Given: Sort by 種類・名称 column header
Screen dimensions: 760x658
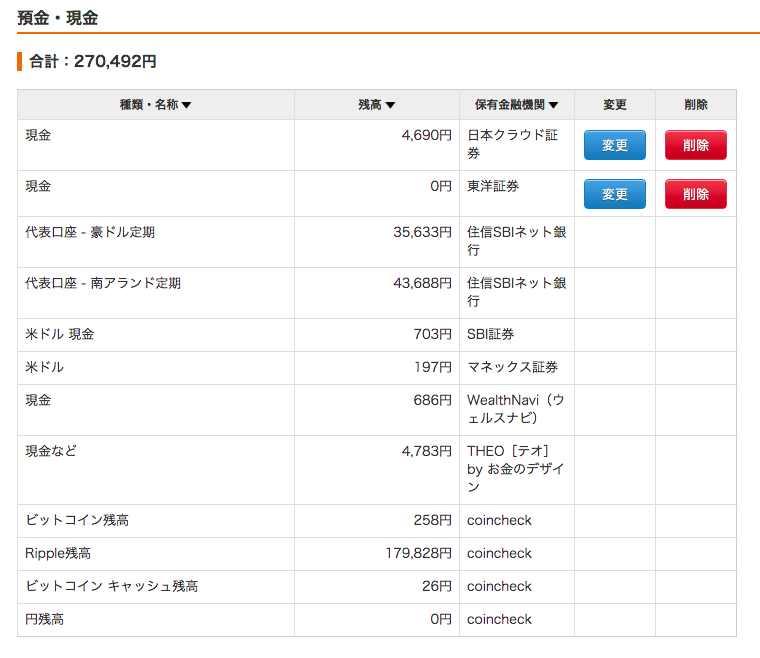Looking at the screenshot, I should (x=156, y=105).
